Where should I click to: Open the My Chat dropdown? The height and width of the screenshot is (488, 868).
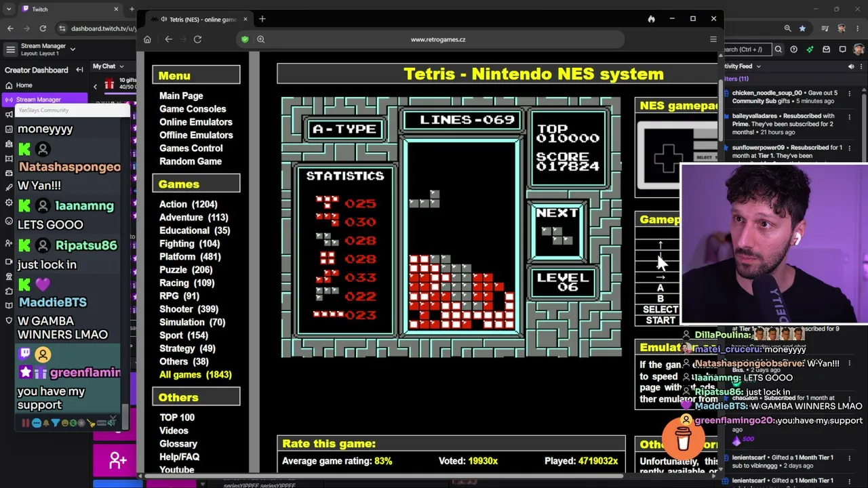tap(108, 66)
